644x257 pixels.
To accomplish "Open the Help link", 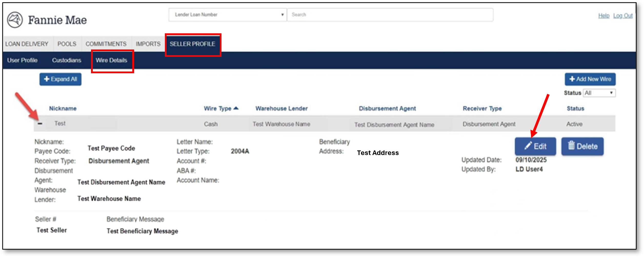I will pos(603,16).
